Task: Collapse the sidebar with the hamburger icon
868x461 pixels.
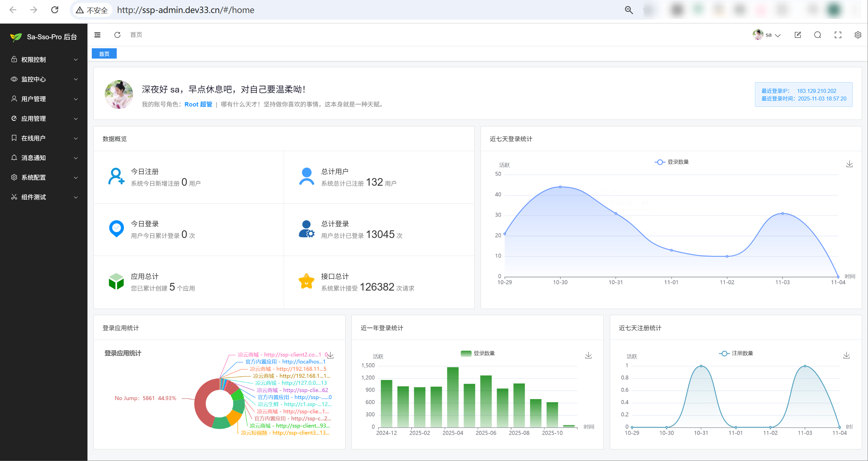Action: click(97, 35)
